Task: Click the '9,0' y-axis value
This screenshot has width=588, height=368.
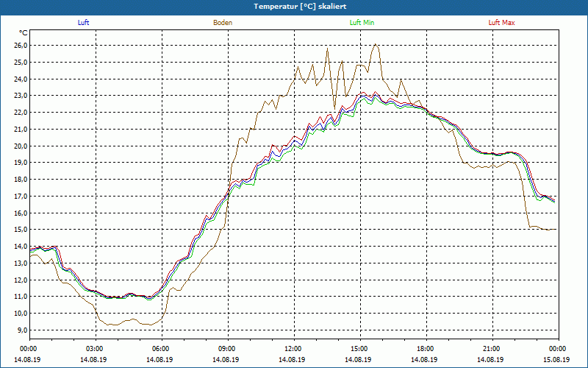Action: click(x=22, y=330)
